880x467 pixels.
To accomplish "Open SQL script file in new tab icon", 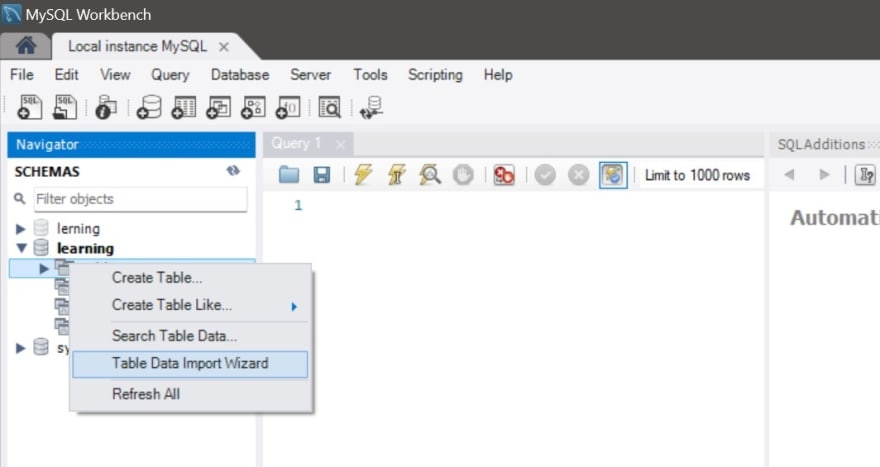I will (65, 107).
